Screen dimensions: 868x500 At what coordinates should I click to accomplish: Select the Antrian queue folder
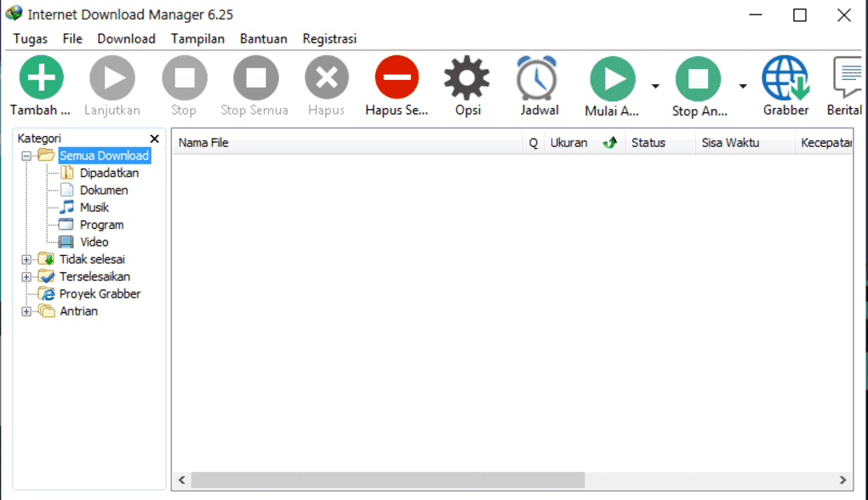[x=78, y=311]
